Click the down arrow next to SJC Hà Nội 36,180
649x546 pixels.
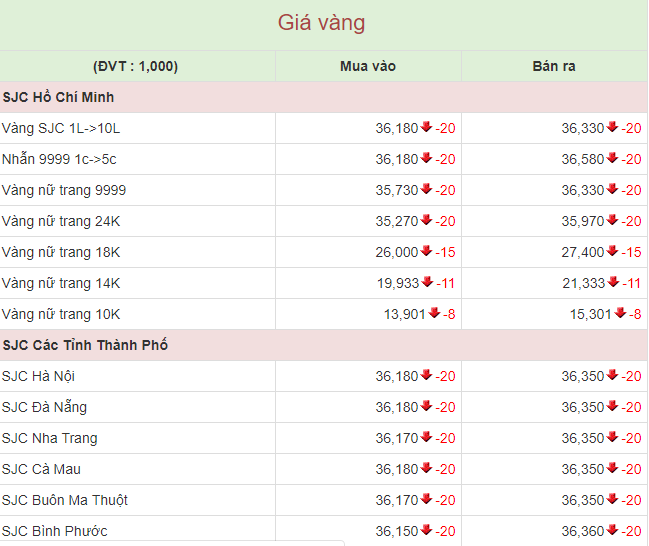(x=426, y=375)
